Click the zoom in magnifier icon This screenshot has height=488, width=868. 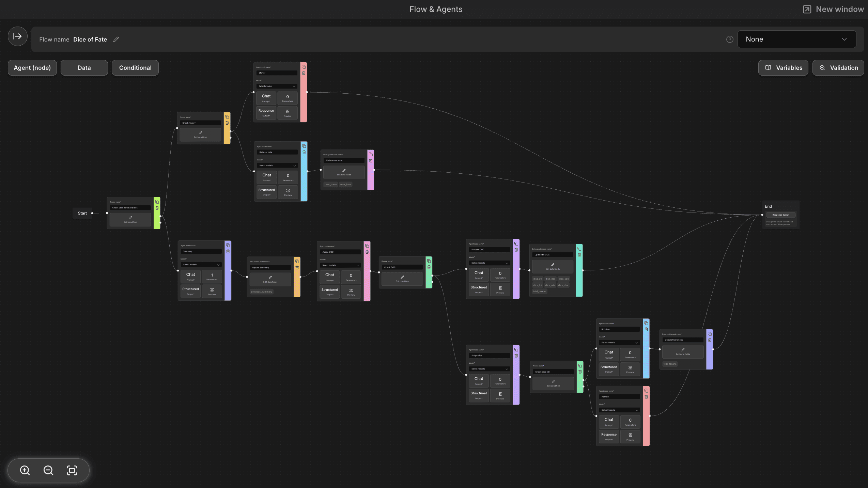[25, 470]
